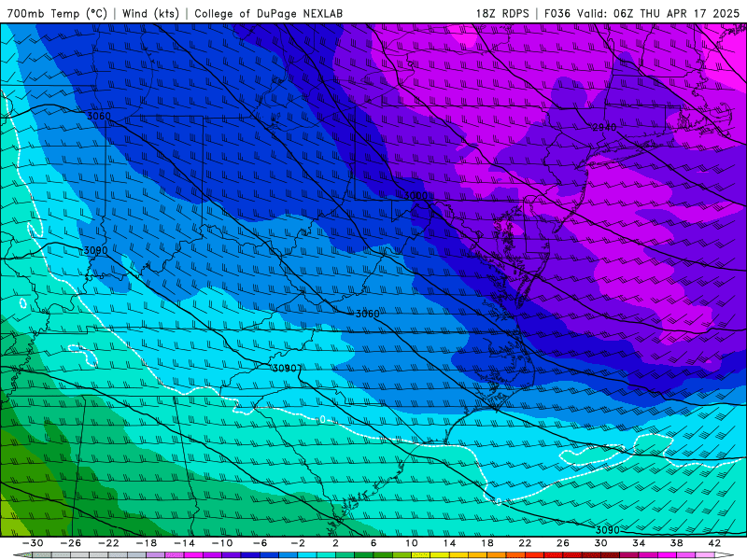The image size is (747, 560).
Task: Click the "-10" colorbar tick label
Action: 222,543
